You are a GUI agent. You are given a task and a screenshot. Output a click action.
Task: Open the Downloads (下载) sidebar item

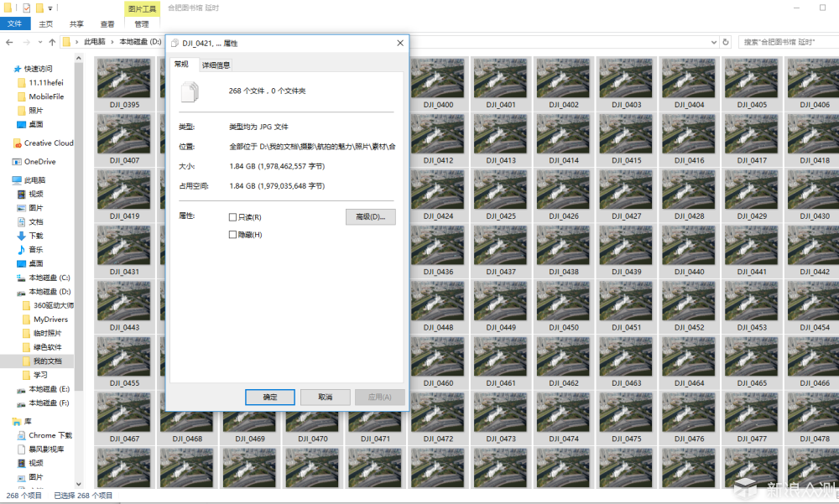pos(35,236)
